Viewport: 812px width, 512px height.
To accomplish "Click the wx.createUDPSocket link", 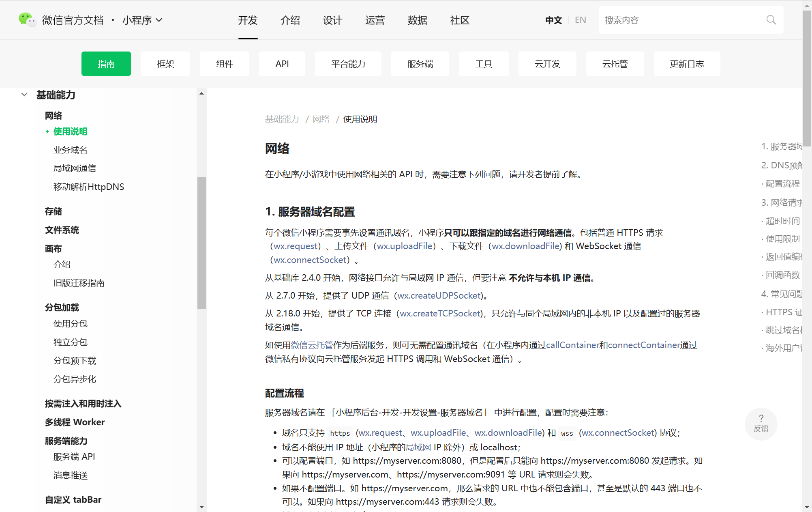I will [x=439, y=295].
